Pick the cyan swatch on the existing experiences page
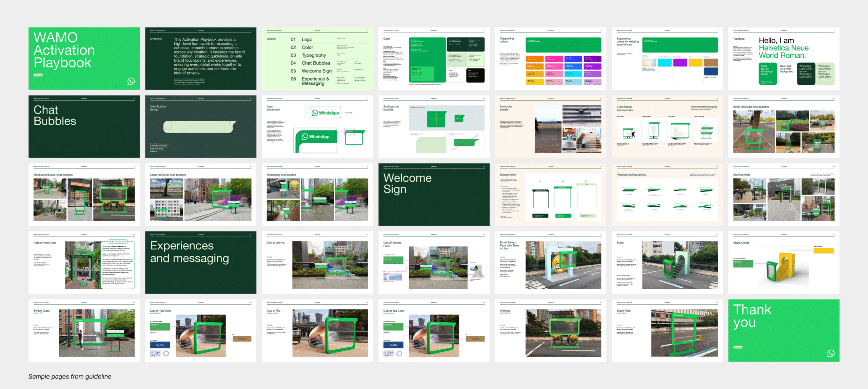The image size is (868, 389). tap(664, 62)
